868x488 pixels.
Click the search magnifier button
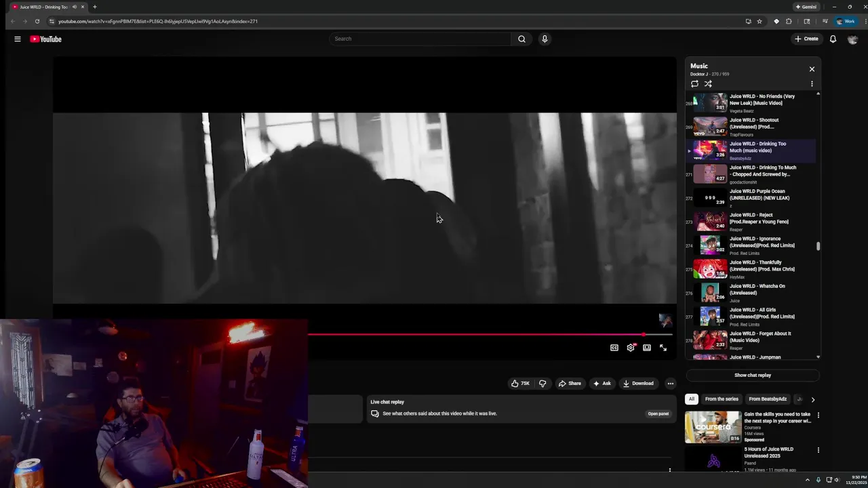tap(521, 39)
